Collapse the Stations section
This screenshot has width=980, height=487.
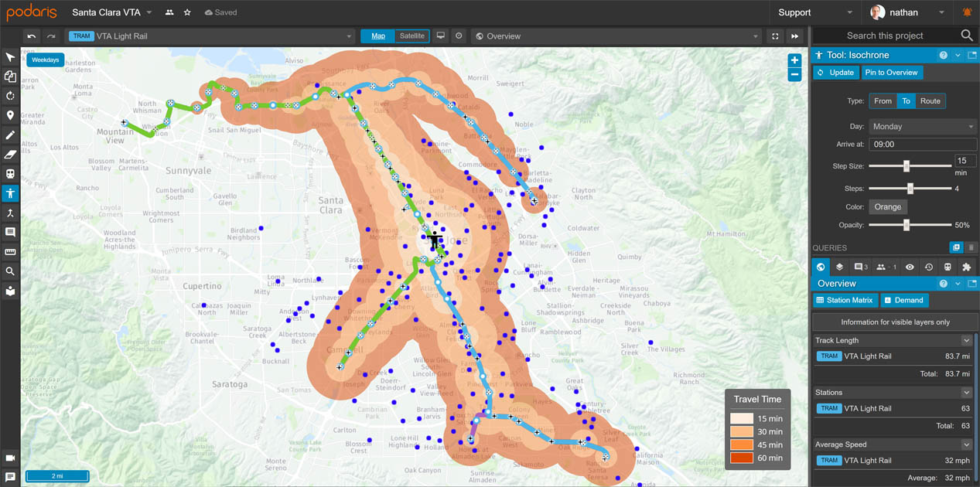[x=966, y=393]
